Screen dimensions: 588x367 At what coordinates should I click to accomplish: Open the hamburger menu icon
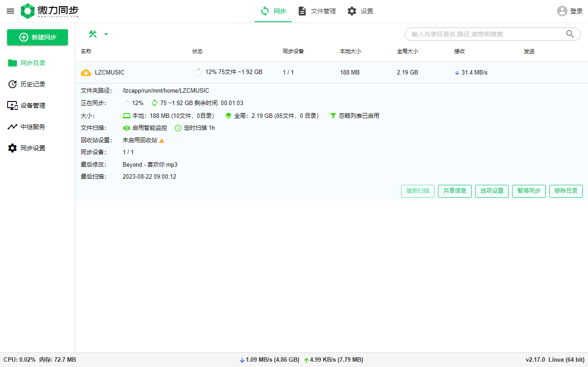tap(10, 11)
